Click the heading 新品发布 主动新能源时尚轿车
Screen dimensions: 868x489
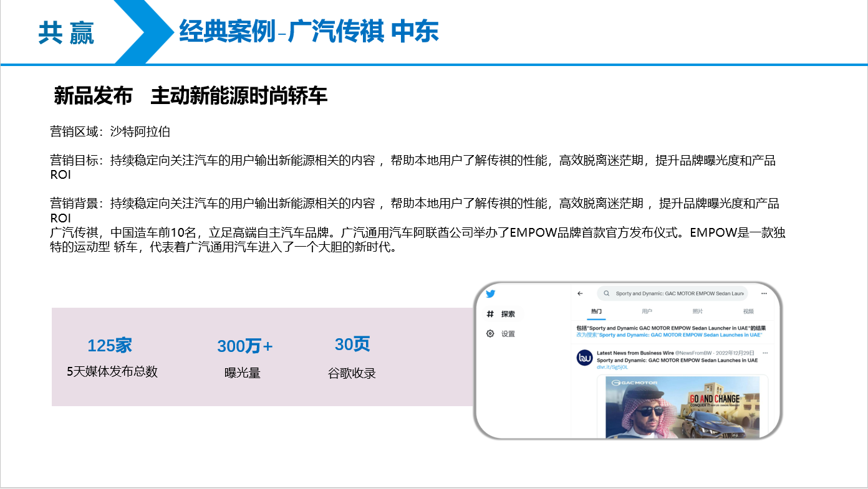tap(191, 96)
